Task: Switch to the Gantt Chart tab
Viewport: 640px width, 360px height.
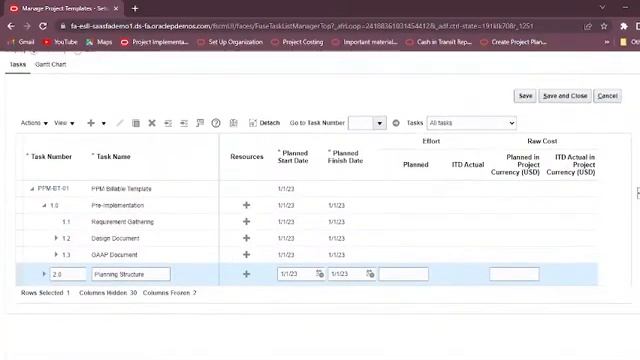Action: pos(51,64)
